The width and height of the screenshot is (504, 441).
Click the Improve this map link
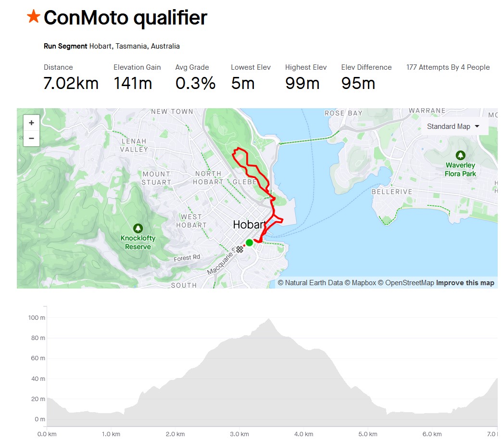[x=465, y=283]
